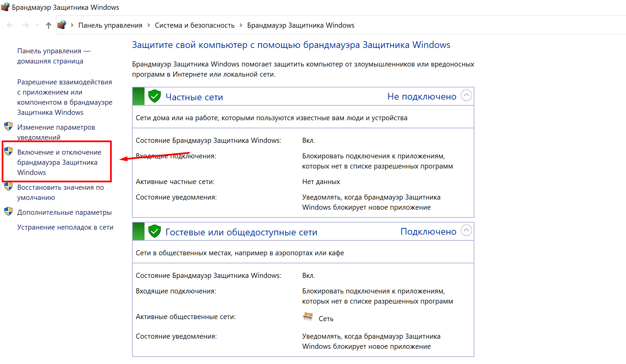The image size is (626, 364).
Task: Open the Система и безопасность breadcrumb
Action: (194, 25)
